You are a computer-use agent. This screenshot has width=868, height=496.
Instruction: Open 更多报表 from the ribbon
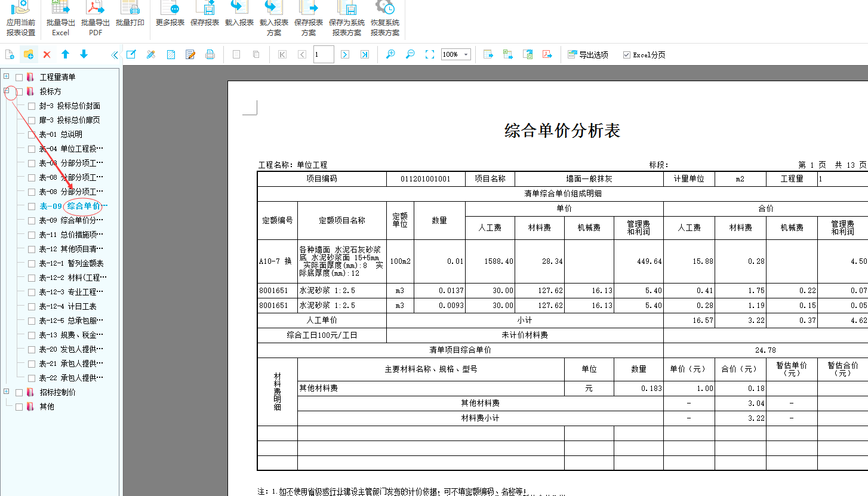click(170, 15)
